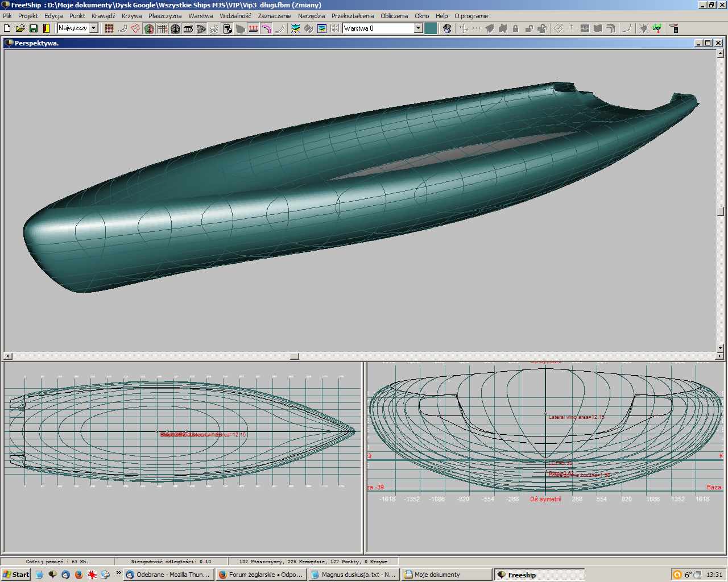Image resolution: width=728 pixels, height=582 pixels.
Task: Toggle show both hull sides
Action: (149, 28)
